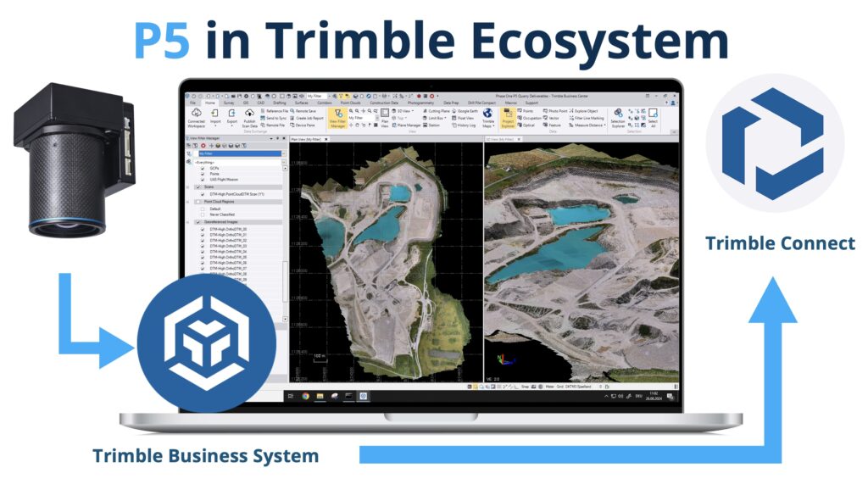This screenshot has height=490, width=868.
Task: Open the Device Pane
Action: tap(303, 125)
